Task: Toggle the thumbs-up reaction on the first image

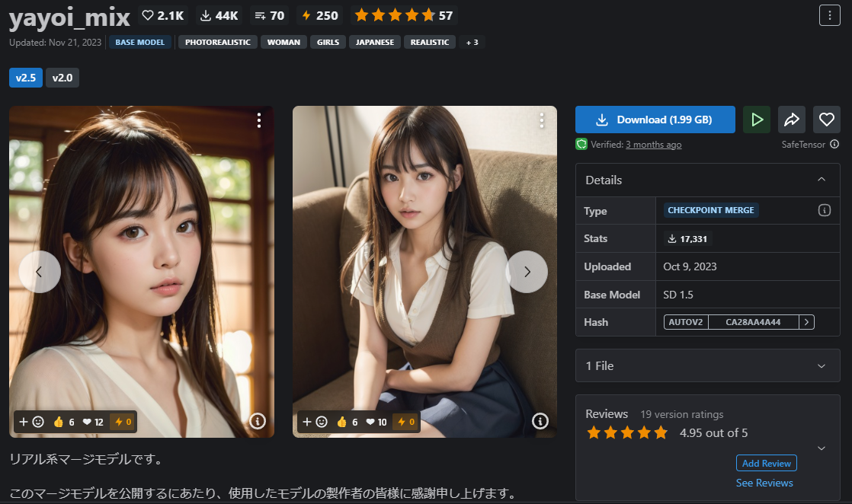Action: click(x=59, y=421)
